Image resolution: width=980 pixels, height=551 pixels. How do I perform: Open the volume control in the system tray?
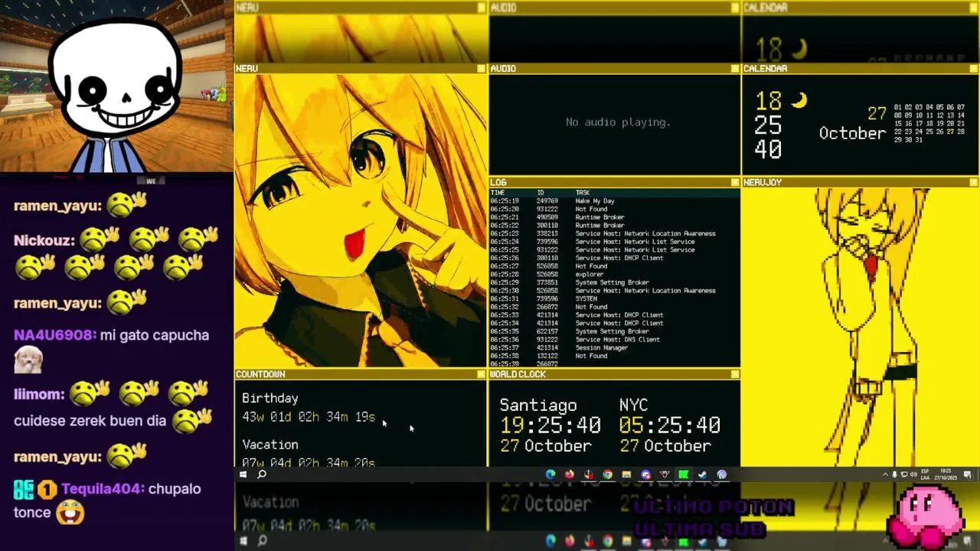click(913, 474)
